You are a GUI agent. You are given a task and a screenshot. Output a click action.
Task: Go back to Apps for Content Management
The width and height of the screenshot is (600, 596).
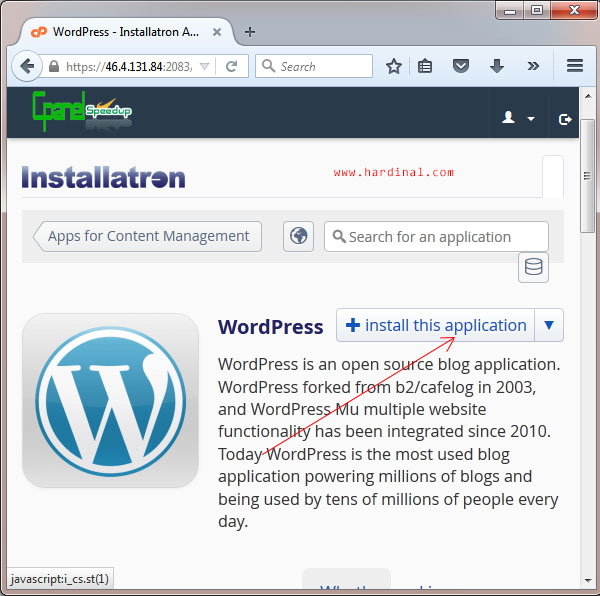[x=148, y=236]
